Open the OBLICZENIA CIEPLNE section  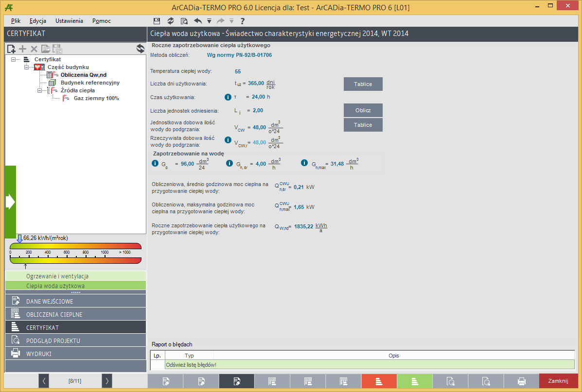pyautogui.click(x=76, y=314)
